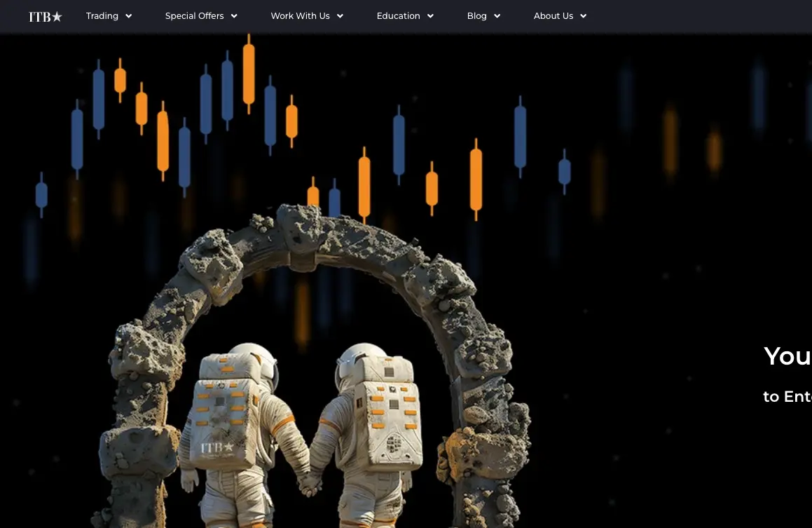
Task: Click the subheading text starting "to Ente"
Action: [787, 396]
